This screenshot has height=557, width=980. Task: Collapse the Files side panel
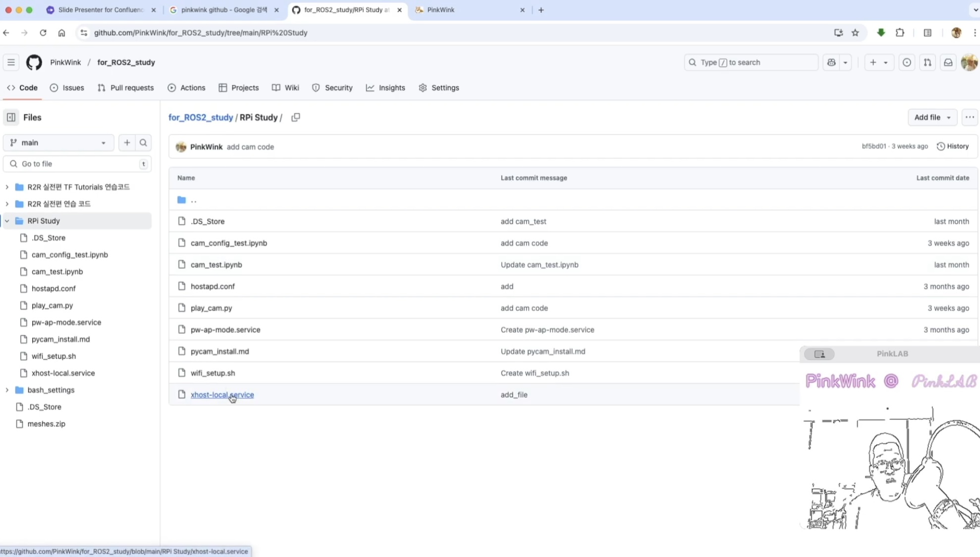click(x=11, y=117)
